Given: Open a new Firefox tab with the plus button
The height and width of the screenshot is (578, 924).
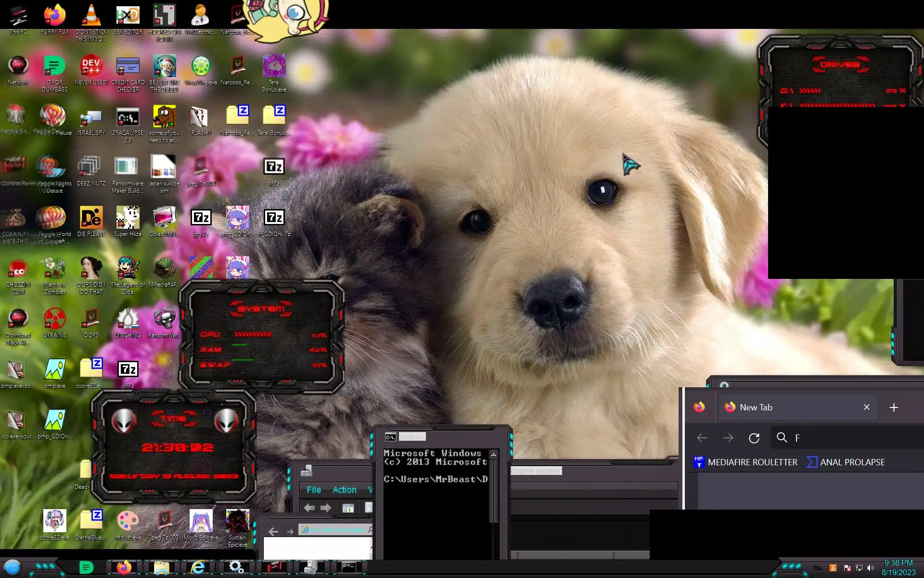Looking at the screenshot, I should tap(894, 407).
